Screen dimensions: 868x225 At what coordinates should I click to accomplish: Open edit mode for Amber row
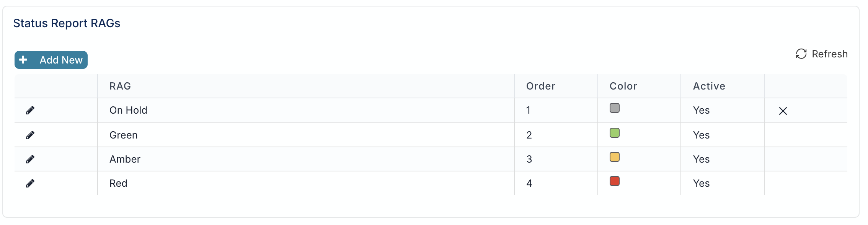pos(30,159)
